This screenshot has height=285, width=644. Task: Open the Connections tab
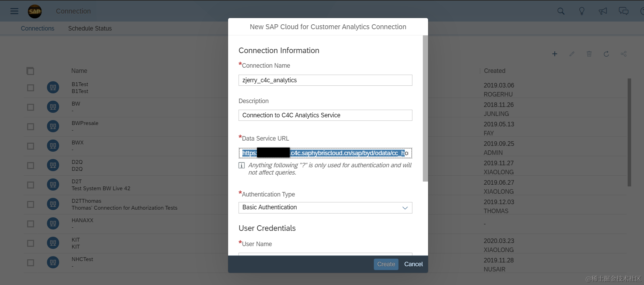pyautogui.click(x=38, y=28)
